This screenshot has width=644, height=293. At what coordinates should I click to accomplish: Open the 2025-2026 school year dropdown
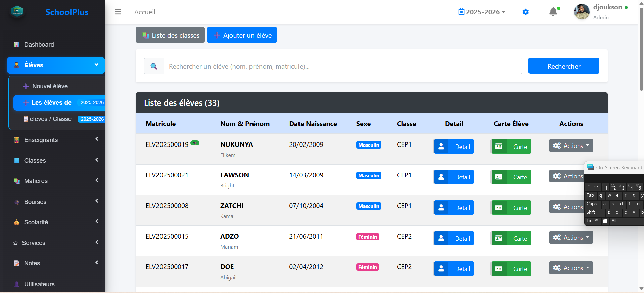point(482,12)
